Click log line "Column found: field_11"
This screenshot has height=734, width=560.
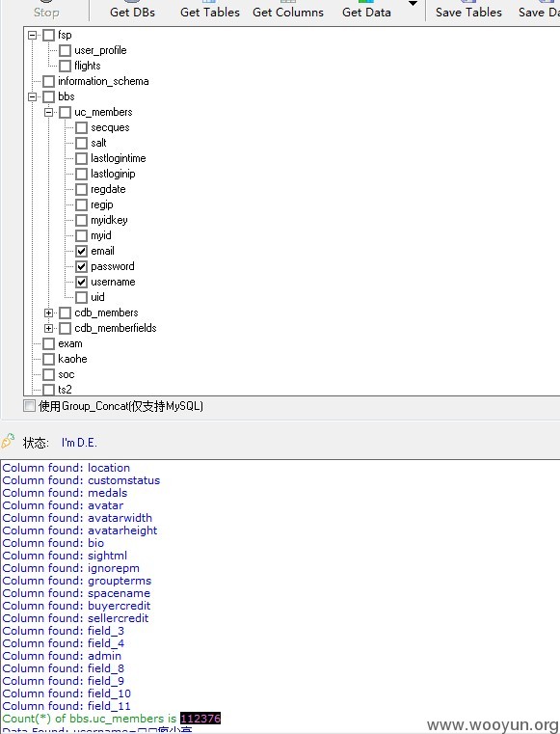tap(67, 706)
